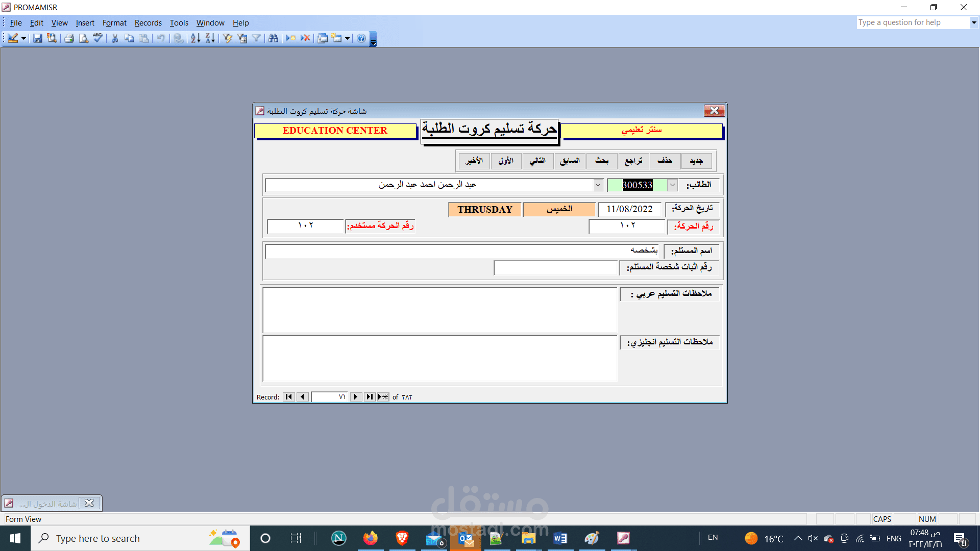Click the Copy icon in toolbar
This screenshot has width=980, height=551.
[x=130, y=38]
